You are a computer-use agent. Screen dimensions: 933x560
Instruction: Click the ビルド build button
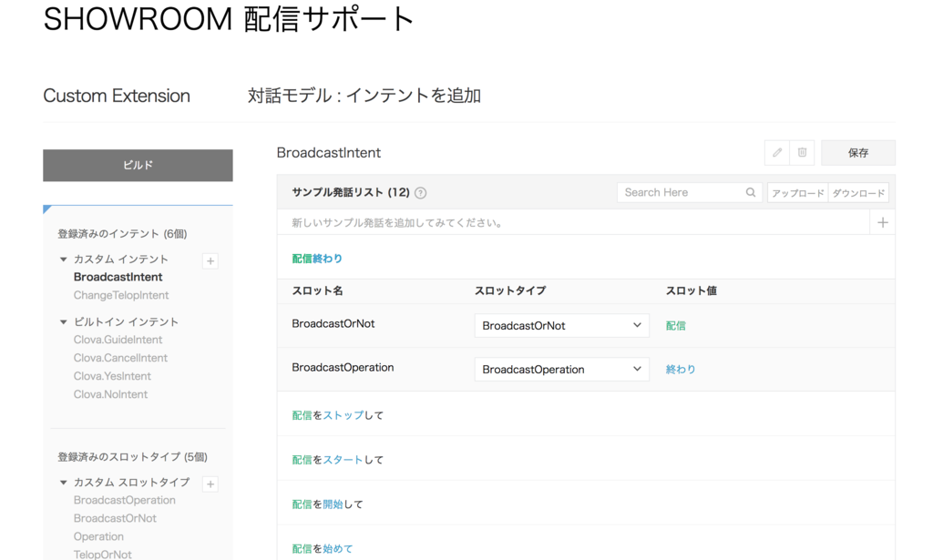point(138,165)
